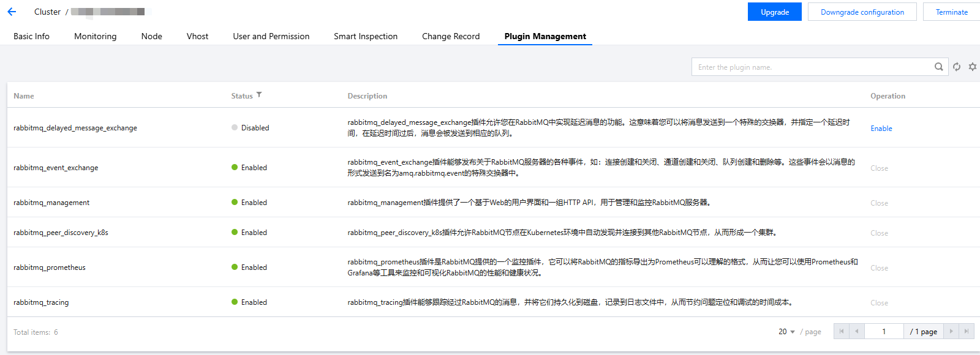Click Enabled status for rabbitmq_tracing
This screenshot has width=980, height=355.
(x=249, y=302)
